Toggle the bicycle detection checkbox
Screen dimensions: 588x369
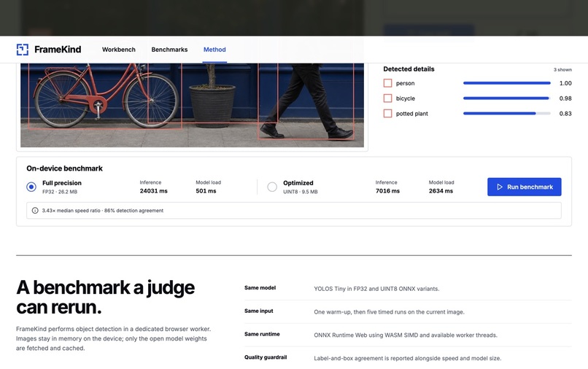pos(388,98)
